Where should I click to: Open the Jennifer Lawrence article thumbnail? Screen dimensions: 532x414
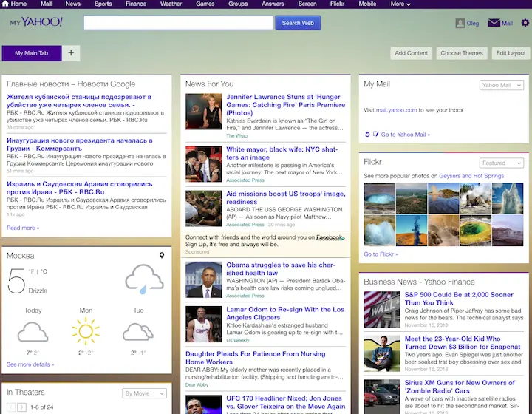tap(204, 112)
